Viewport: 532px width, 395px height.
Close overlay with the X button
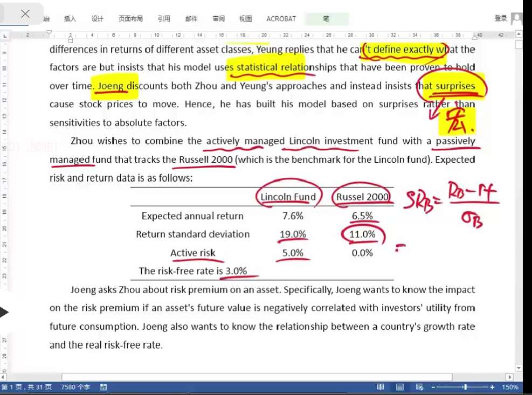click(x=25, y=14)
